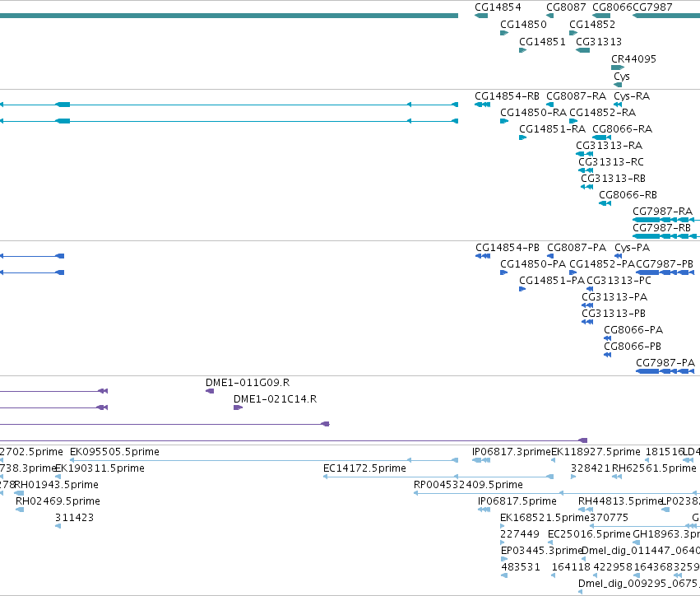This screenshot has height=596, width=700.
Task: Select protein CG14850-PA
Action: 532,264
